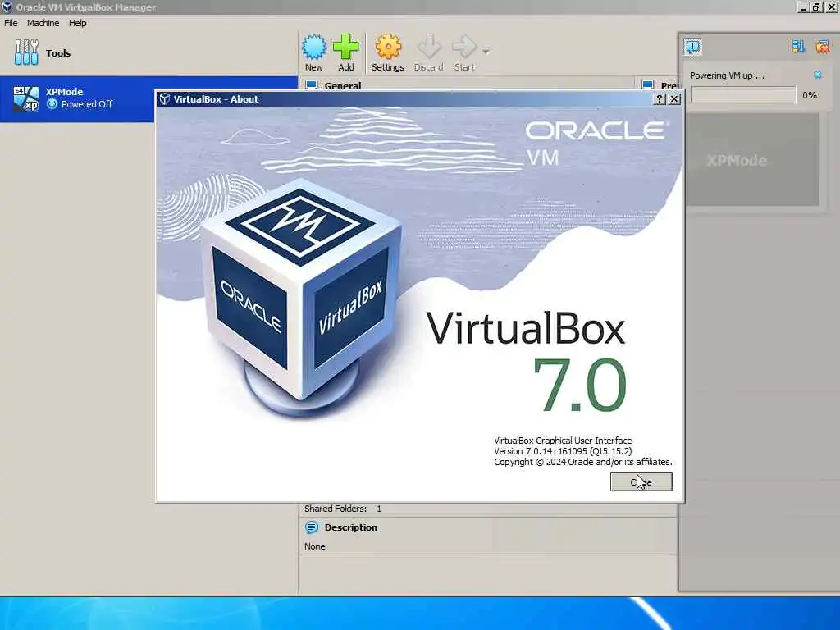Click the Discard toolbar icon
This screenshot has width=840, height=630.
click(428, 47)
